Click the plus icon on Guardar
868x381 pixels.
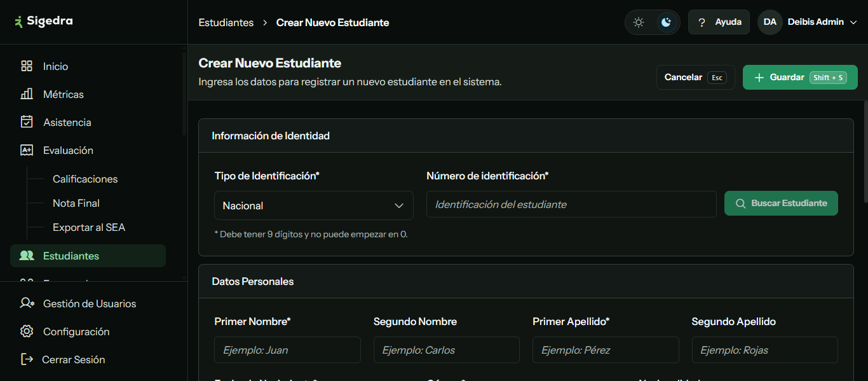(759, 78)
